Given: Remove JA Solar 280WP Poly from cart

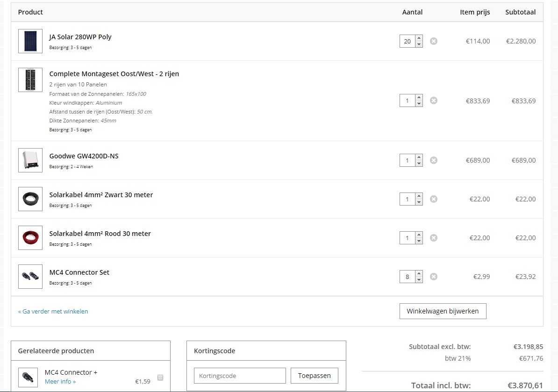Looking at the screenshot, I should pos(434,41).
